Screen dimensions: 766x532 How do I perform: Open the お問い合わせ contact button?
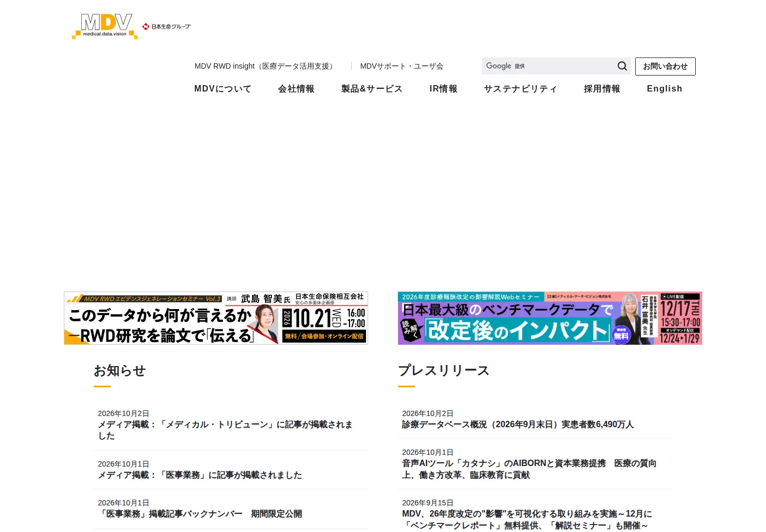[x=665, y=66]
